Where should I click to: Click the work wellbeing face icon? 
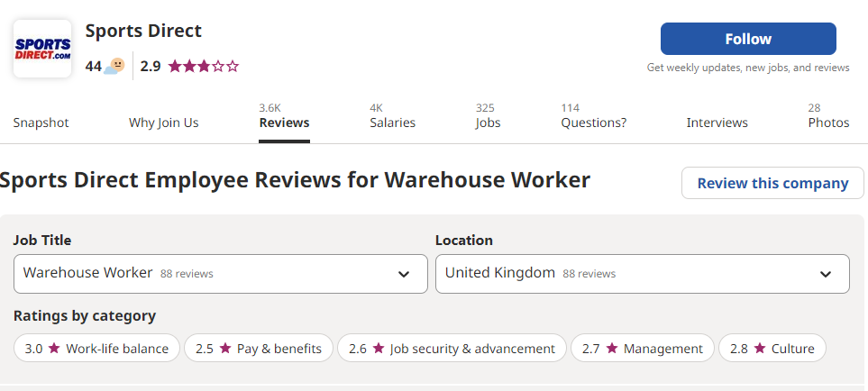coord(114,67)
